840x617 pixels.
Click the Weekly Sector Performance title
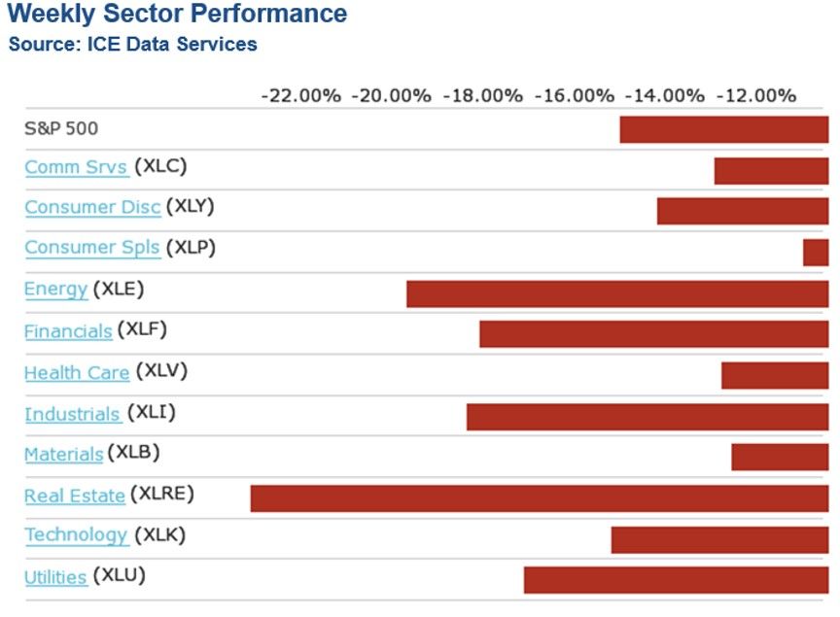tap(176, 15)
